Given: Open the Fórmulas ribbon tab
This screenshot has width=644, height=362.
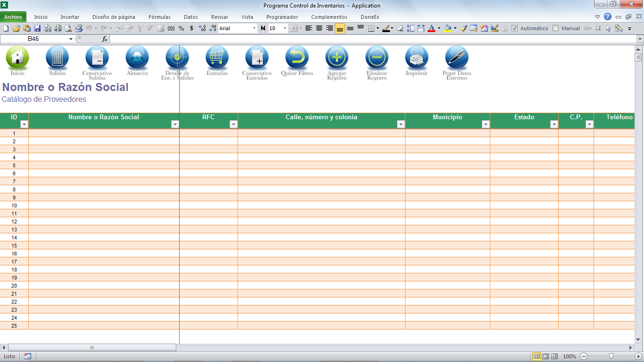Looking at the screenshot, I should [x=159, y=17].
